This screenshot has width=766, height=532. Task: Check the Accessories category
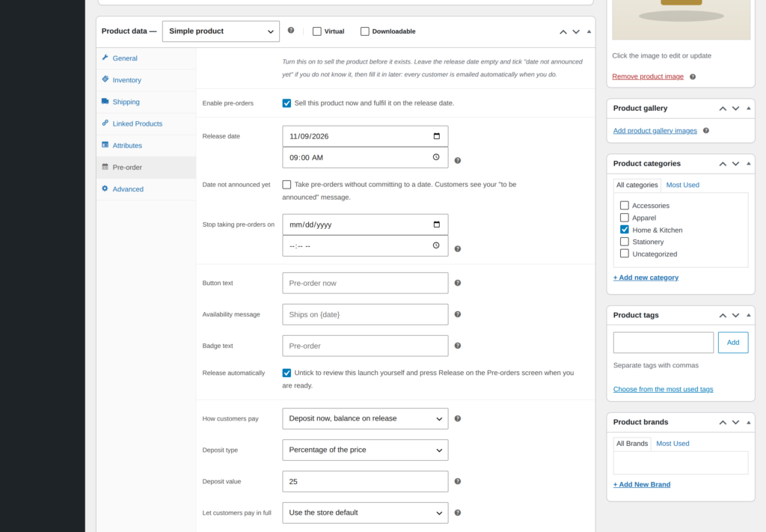click(x=625, y=205)
